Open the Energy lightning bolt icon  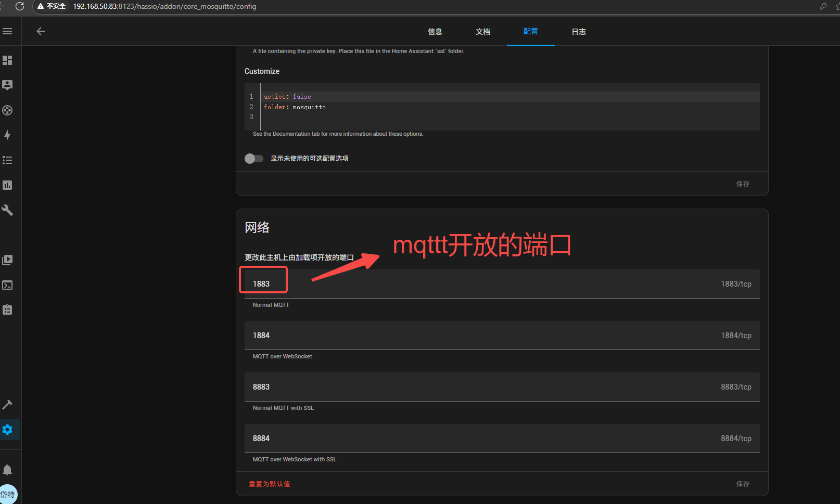[x=7, y=135]
